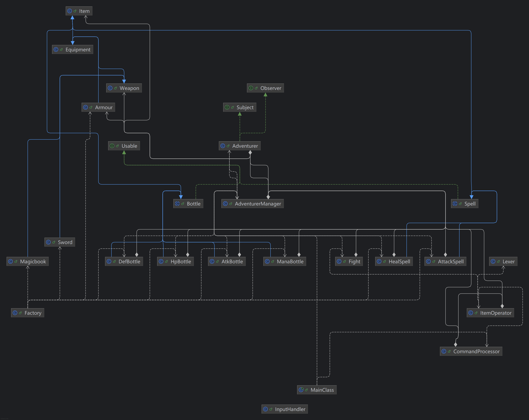Select the Lexer class node
The width and height of the screenshot is (529, 420).
pyautogui.click(x=503, y=261)
